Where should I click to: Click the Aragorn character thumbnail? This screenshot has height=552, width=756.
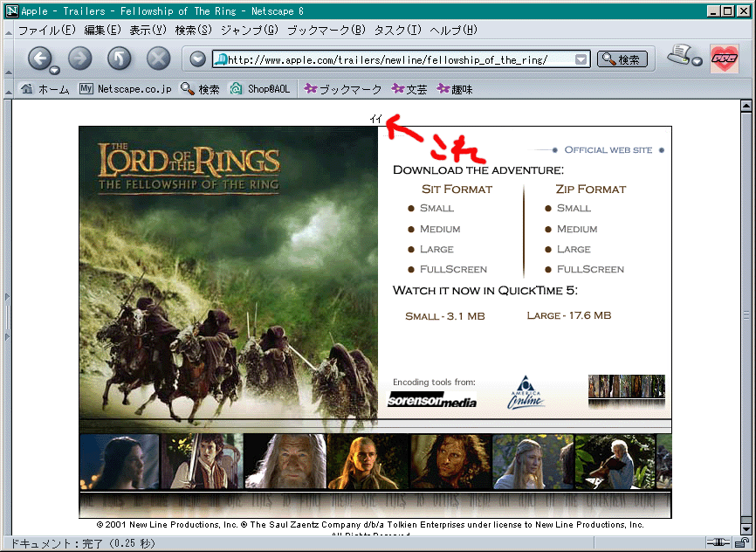(450, 461)
